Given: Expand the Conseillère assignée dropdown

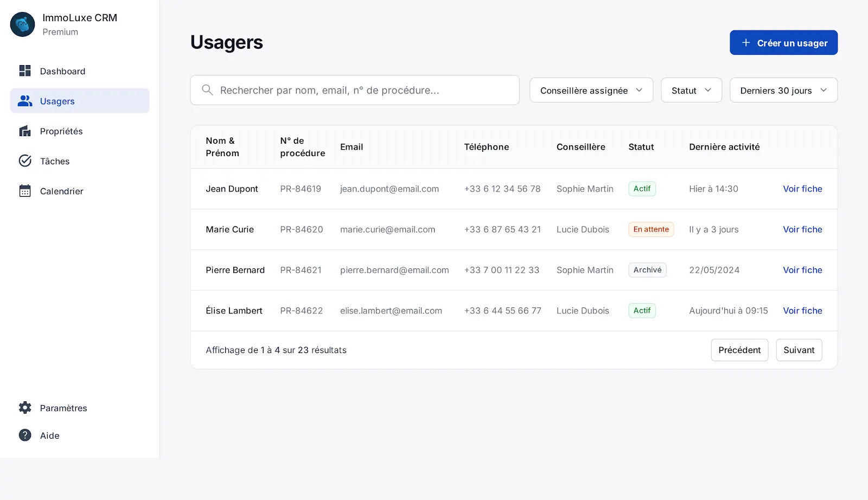Looking at the screenshot, I should click(x=591, y=91).
